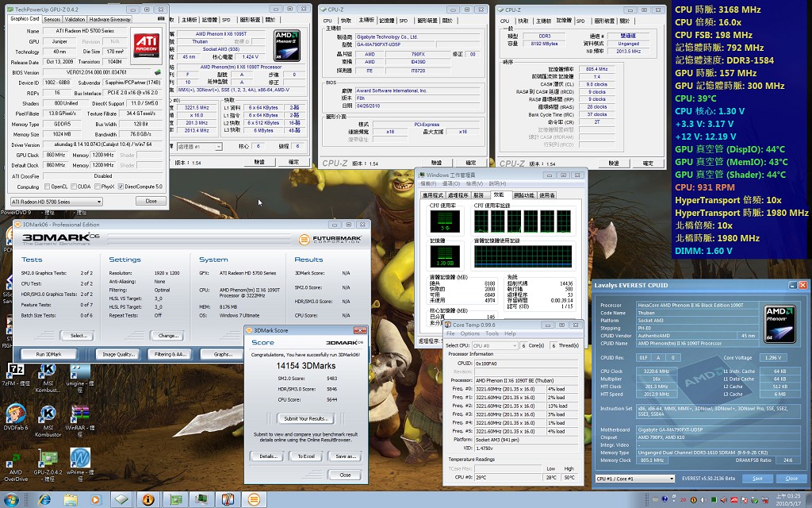812x508 pixels.
Task: Open the WinRAR desktop shortcut
Action: [80, 419]
